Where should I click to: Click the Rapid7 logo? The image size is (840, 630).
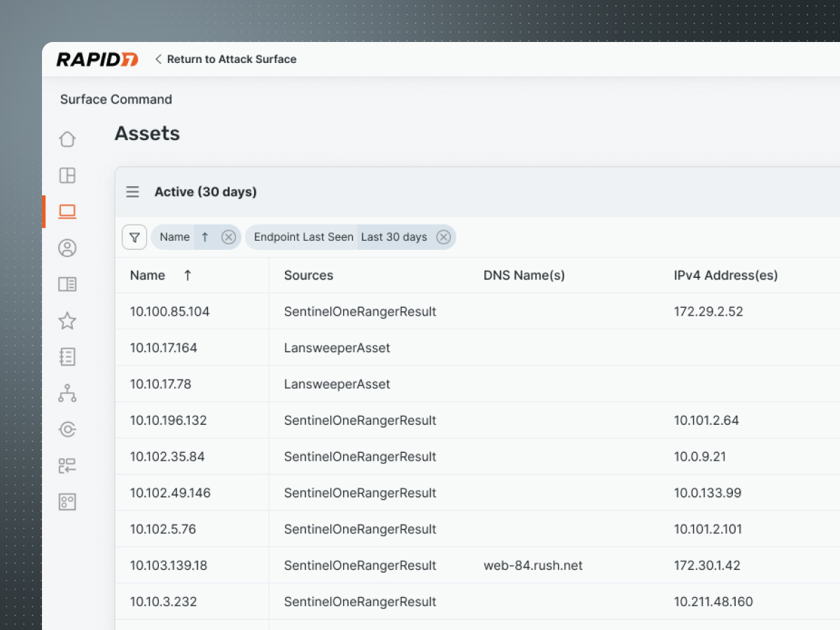[97, 59]
